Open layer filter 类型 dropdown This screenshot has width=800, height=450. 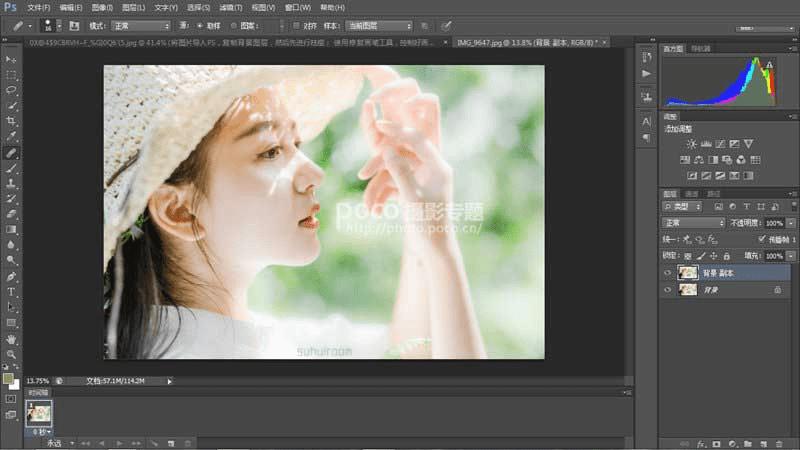pos(683,207)
